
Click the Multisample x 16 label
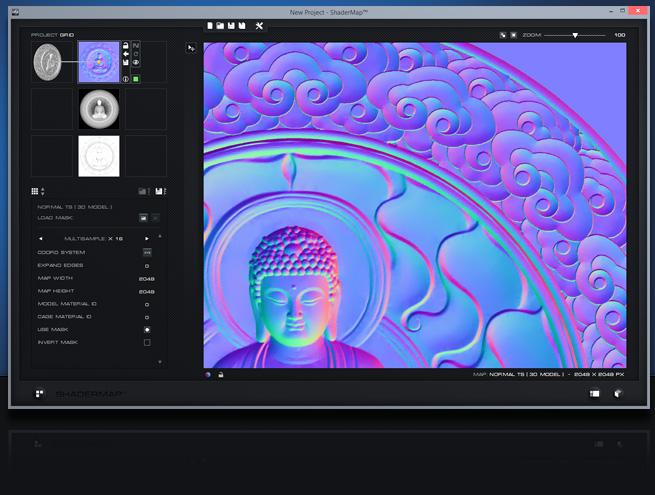[x=93, y=239]
